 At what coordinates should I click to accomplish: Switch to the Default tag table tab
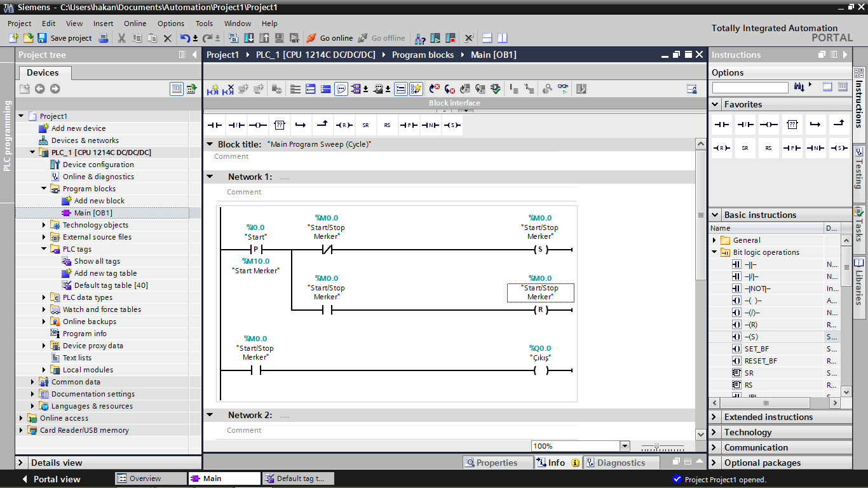298,478
